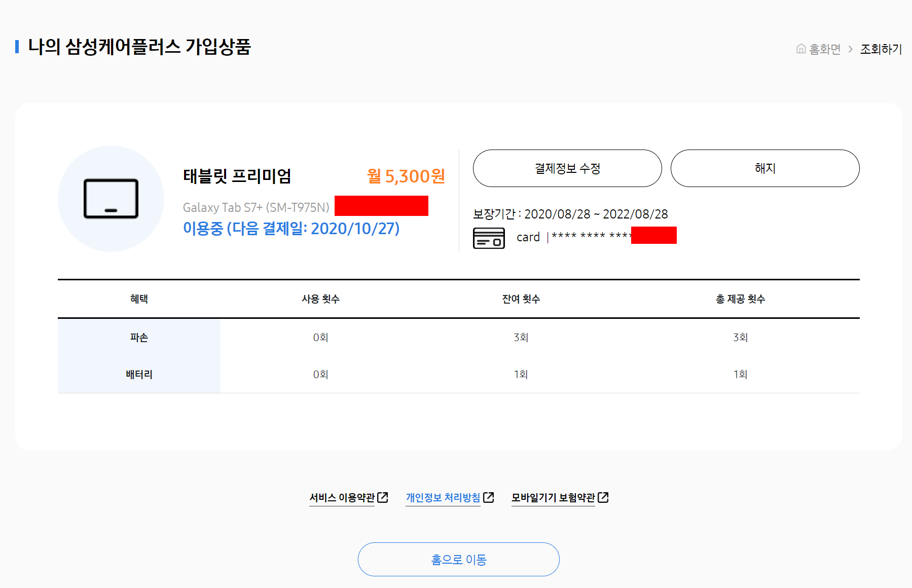The width and height of the screenshot is (912, 588).
Task: Open 서비스 이용약관 link
Action: pyautogui.click(x=342, y=498)
